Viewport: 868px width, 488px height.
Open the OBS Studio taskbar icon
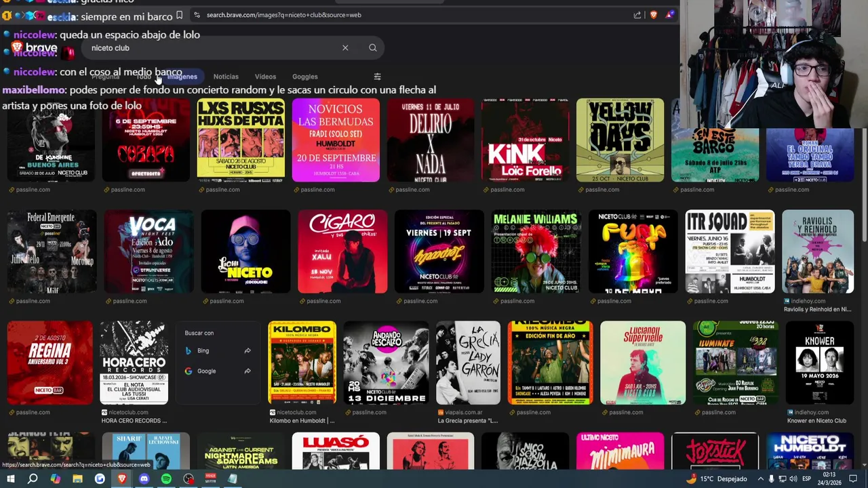pos(189,479)
